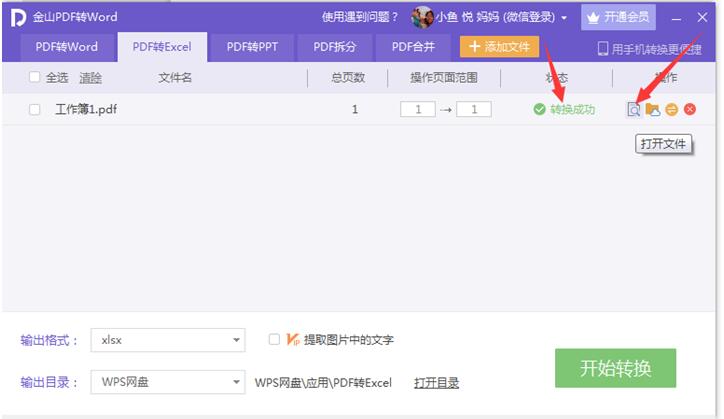Screen dimensions: 724x419
Task: Click the green 开始转换 button
Action: pos(615,368)
